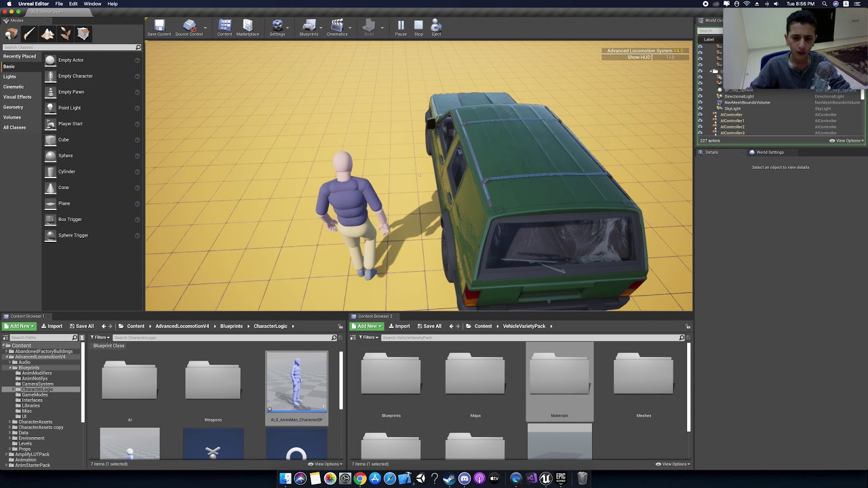
Task: Open Filters dropdown in Content Browser 2
Action: click(x=368, y=338)
